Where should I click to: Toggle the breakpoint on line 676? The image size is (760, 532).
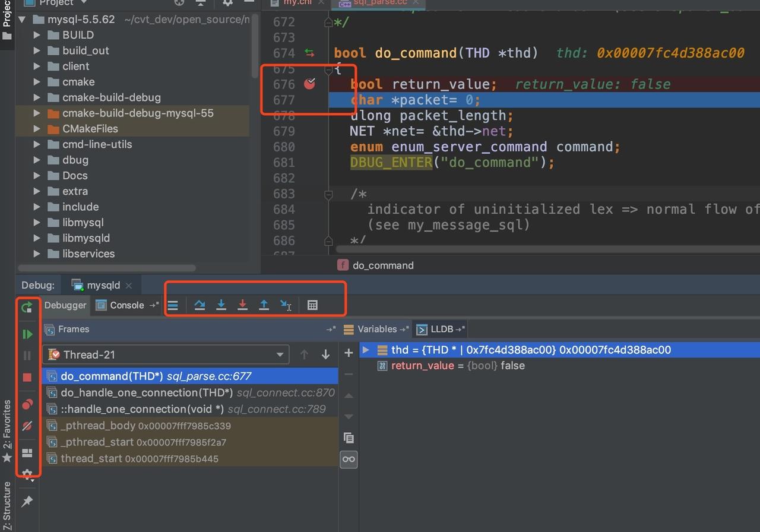point(309,84)
